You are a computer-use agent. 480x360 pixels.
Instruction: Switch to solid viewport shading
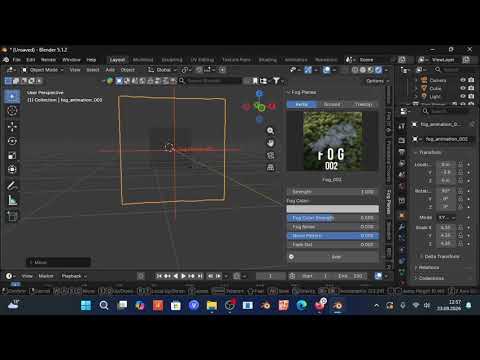coord(363,70)
